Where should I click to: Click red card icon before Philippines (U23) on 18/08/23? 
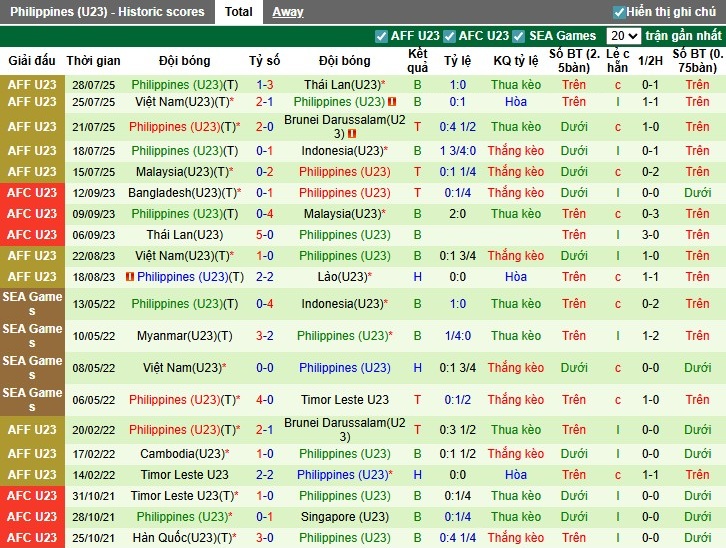130,277
